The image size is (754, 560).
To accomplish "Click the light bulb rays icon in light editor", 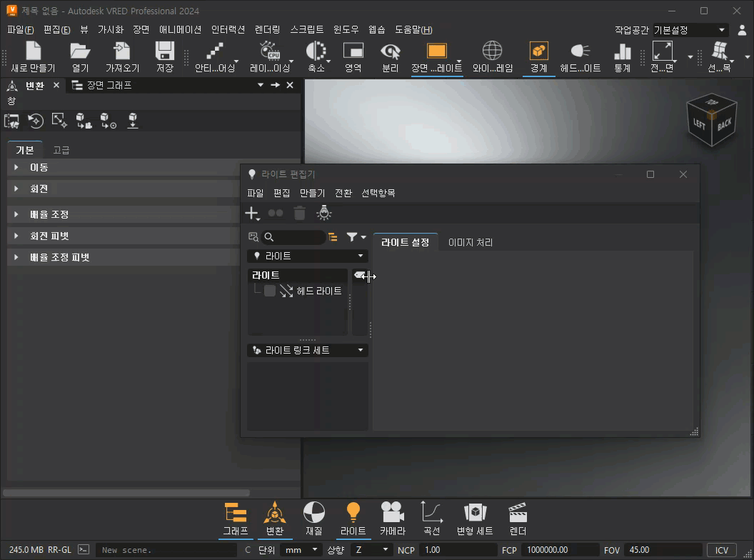I will [x=324, y=213].
